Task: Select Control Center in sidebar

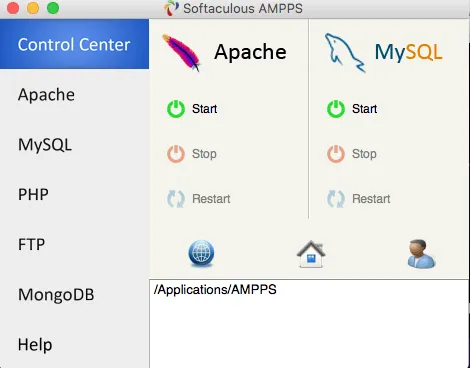Action: pos(74,44)
